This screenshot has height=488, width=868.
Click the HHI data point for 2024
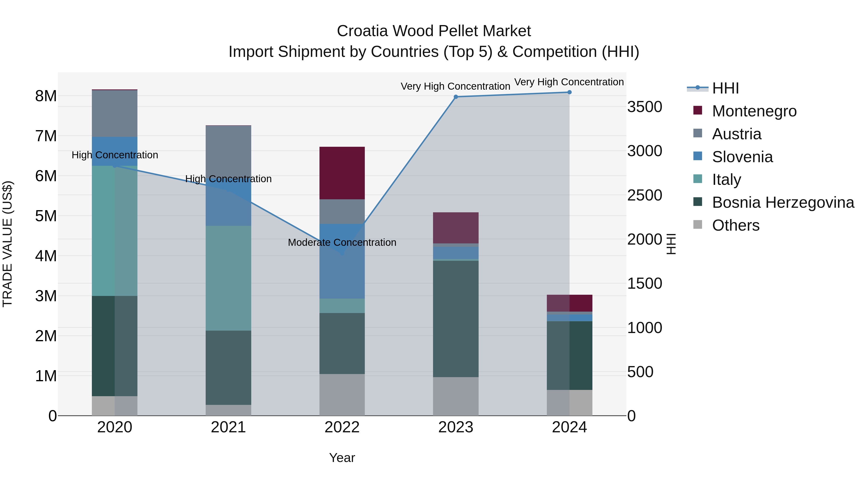570,92
